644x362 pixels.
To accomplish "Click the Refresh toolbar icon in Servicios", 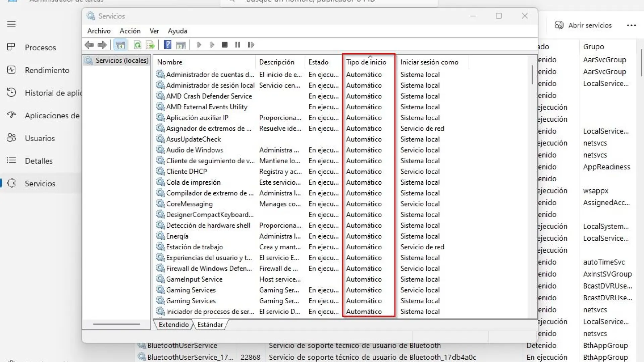I will (x=138, y=45).
